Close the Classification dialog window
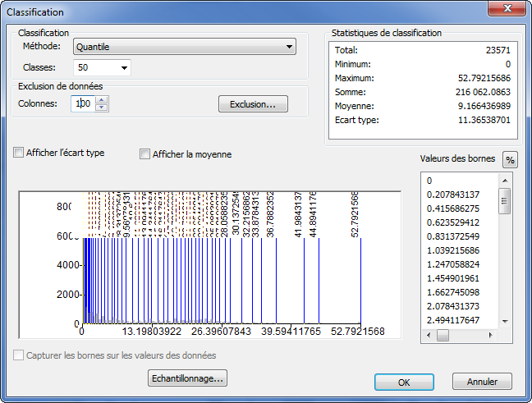The width and height of the screenshot is (532, 403). pyautogui.click(x=507, y=11)
